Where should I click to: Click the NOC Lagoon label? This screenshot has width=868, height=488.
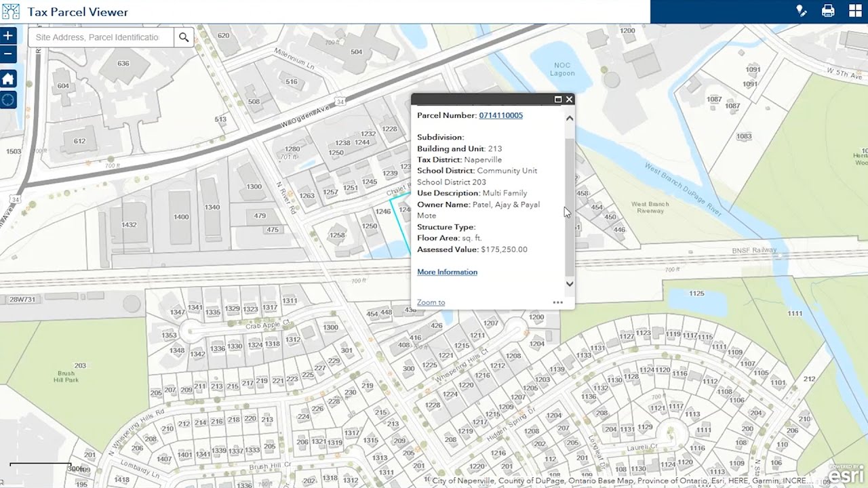(x=561, y=69)
